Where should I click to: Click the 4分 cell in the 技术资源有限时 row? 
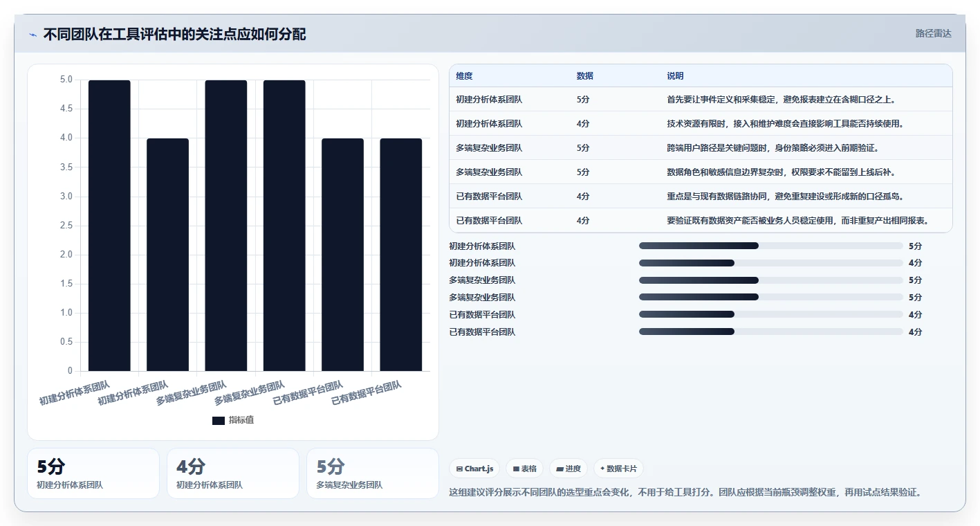click(x=583, y=124)
